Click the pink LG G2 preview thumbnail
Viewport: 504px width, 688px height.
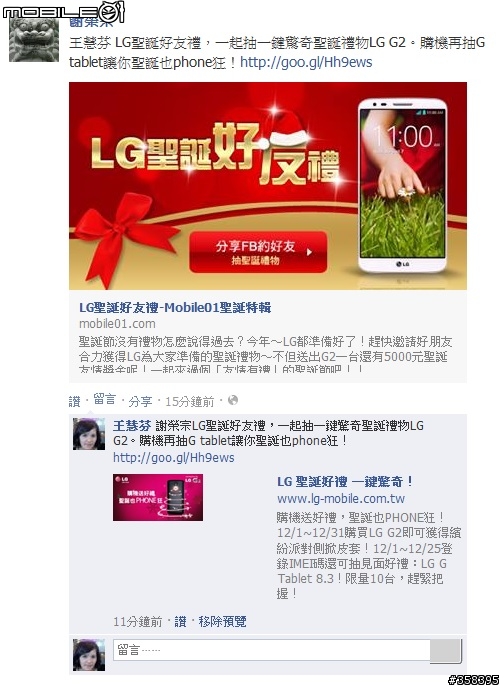158,497
